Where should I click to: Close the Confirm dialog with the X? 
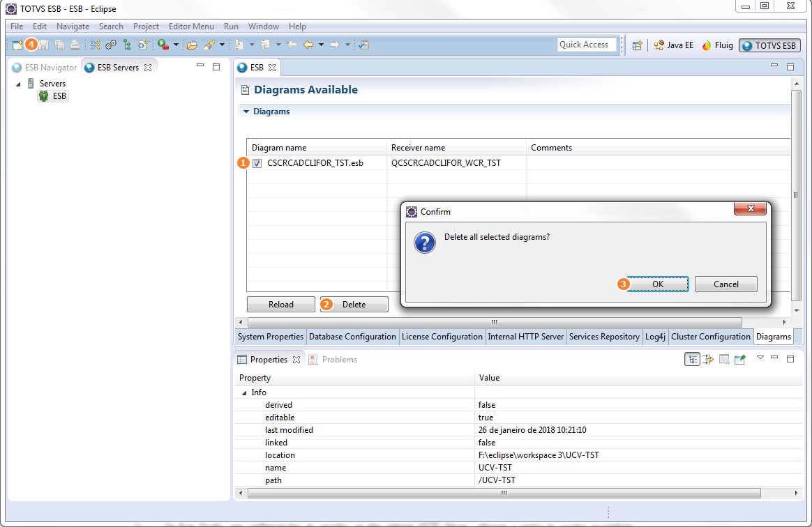point(750,208)
